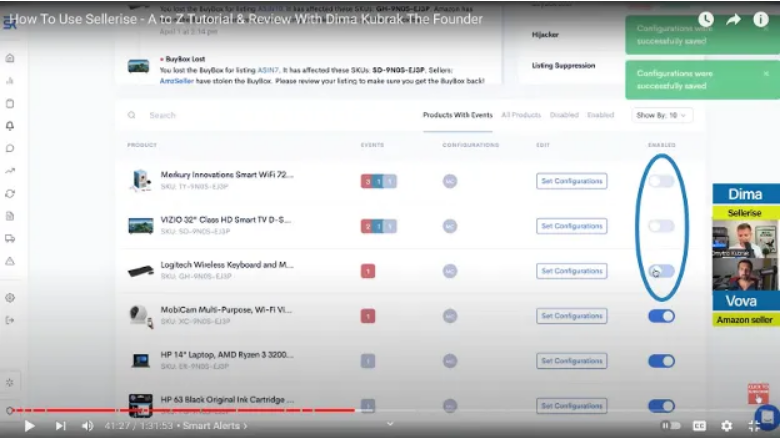780x438 pixels.
Task: Click the configuration avatar in Merkury row
Action: click(450, 181)
